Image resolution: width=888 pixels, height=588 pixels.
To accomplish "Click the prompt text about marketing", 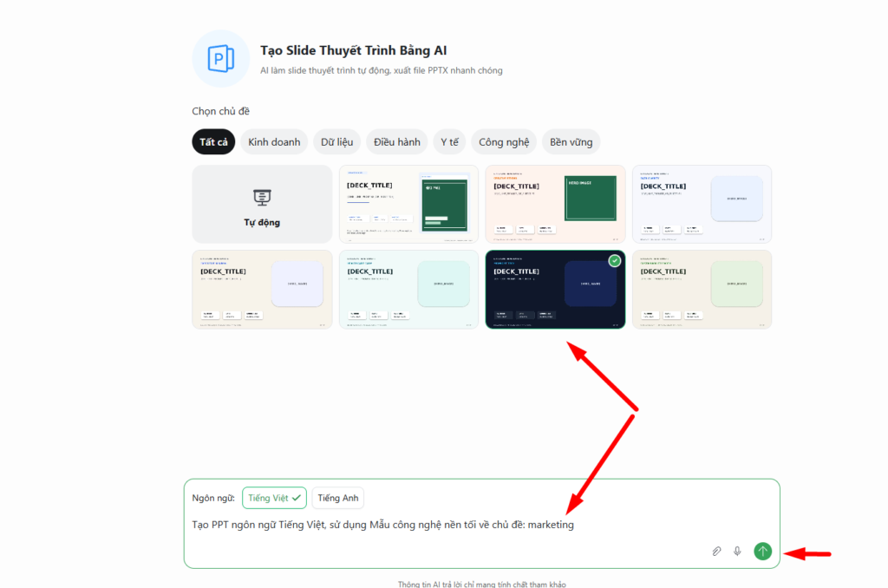I will click(x=382, y=525).
